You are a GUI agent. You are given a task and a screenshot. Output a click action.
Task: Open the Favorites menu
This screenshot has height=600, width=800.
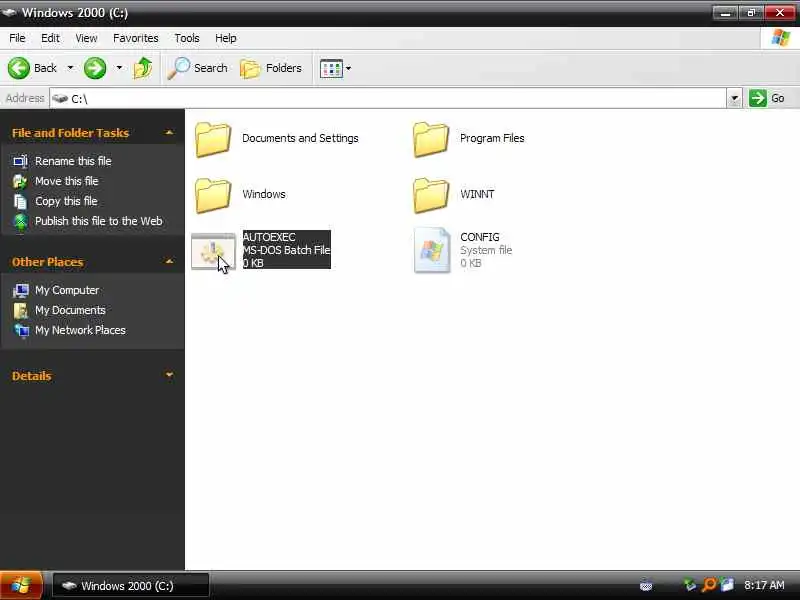(136, 38)
